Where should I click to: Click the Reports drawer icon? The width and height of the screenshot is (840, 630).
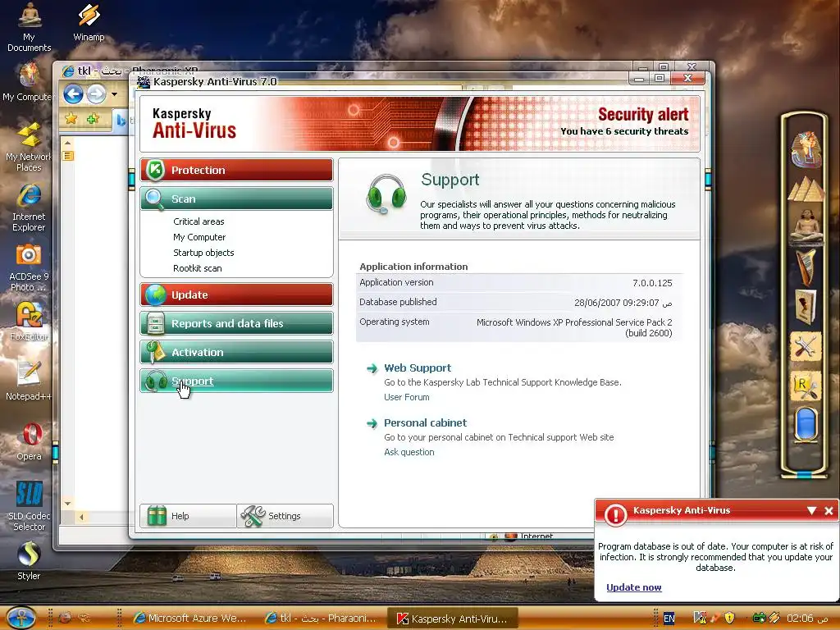(x=155, y=323)
